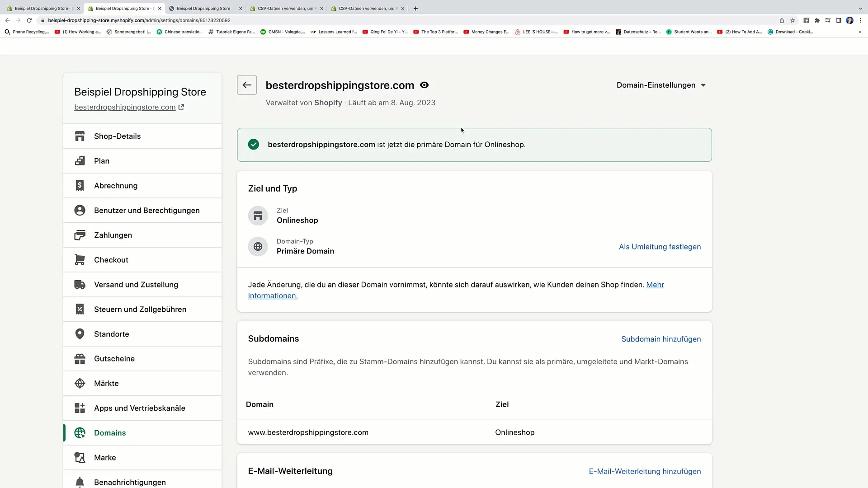Image resolution: width=868 pixels, height=488 pixels.
Task: Click the Märkte sidebar icon
Action: tap(80, 383)
